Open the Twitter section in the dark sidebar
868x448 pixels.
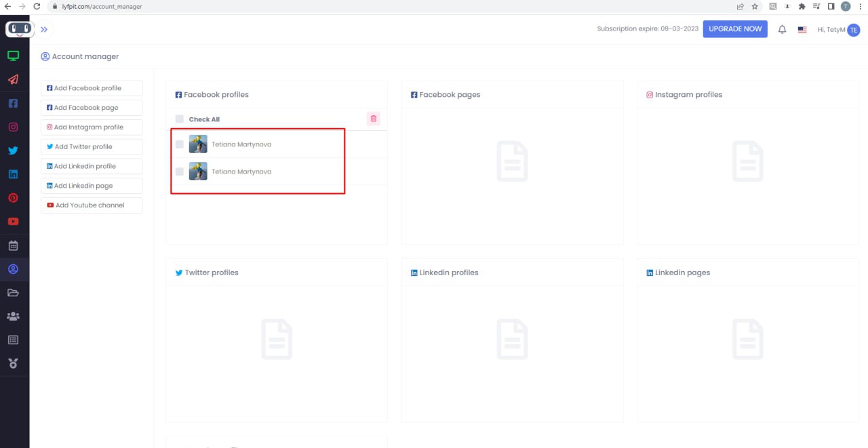[13, 150]
